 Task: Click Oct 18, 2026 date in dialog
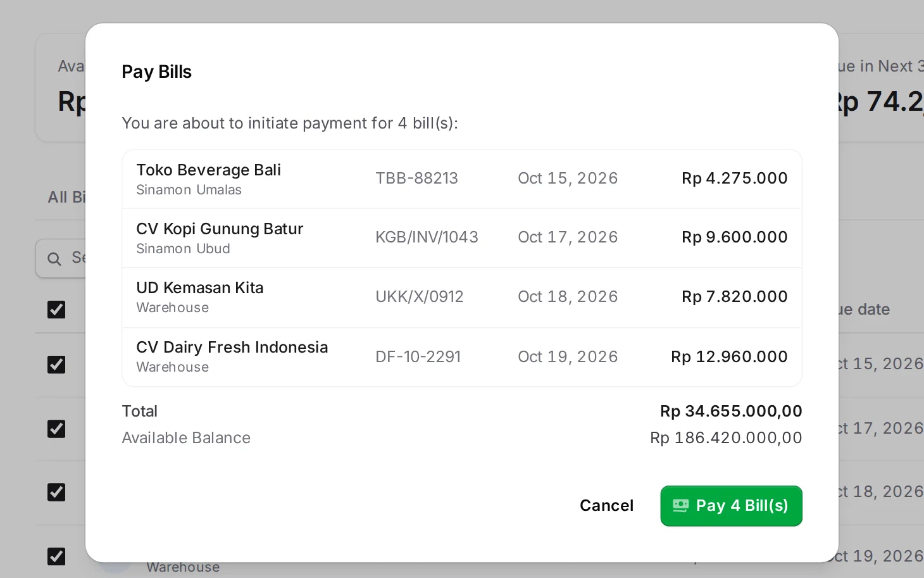click(x=568, y=296)
